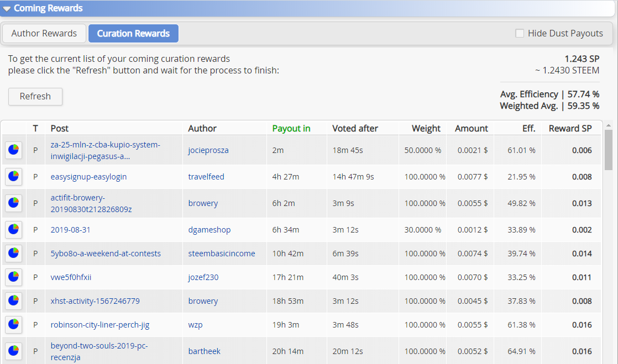The height and width of the screenshot is (364, 618).
Task: Sort table by Payout in column
Action: pyautogui.click(x=291, y=128)
